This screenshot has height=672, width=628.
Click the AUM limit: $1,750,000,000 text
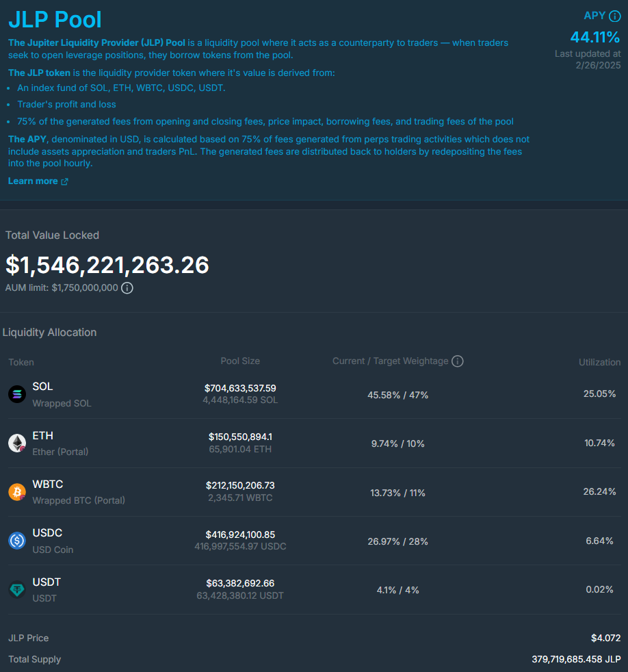pos(62,288)
